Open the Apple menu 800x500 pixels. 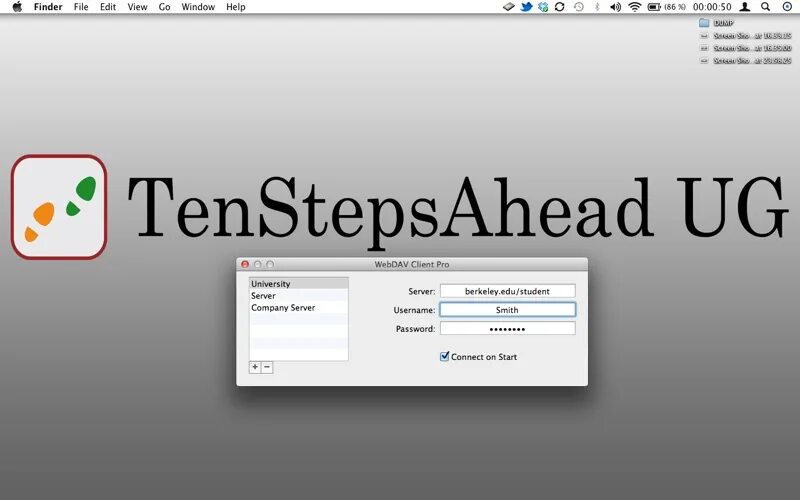(x=17, y=7)
